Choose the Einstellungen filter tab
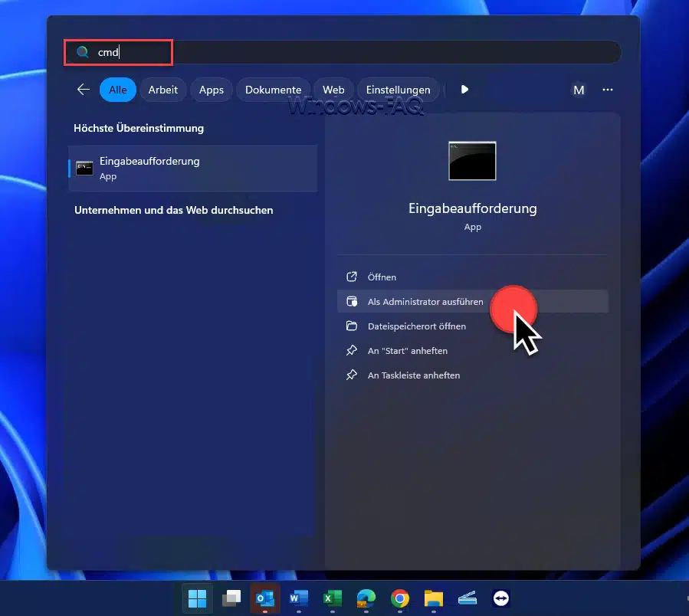Image resolution: width=689 pixels, height=616 pixels. click(x=398, y=90)
